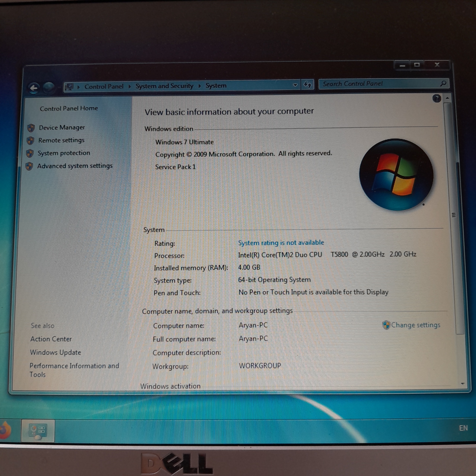Close the System window
The height and width of the screenshot is (476, 476).
click(437, 65)
